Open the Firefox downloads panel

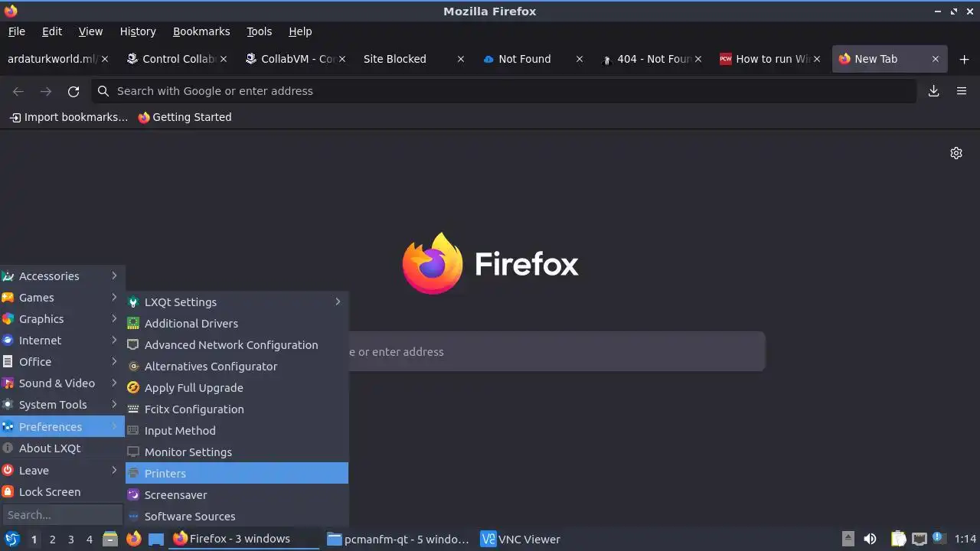tap(933, 91)
